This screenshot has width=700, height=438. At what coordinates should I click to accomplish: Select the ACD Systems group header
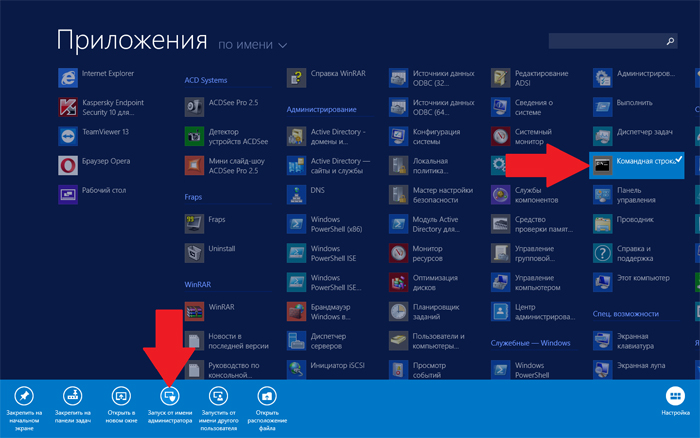pos(206,80)
